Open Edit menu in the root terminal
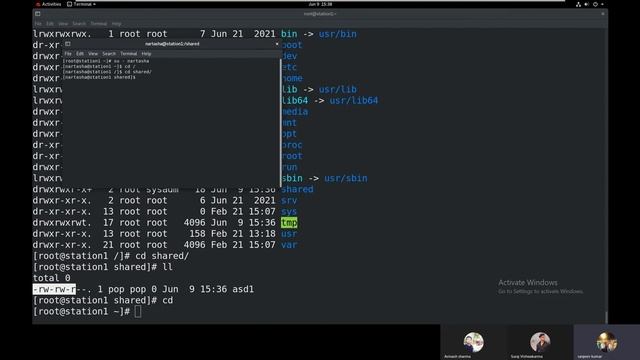The height and width of the screenshot is (360, 640). (x=50, y=24)
